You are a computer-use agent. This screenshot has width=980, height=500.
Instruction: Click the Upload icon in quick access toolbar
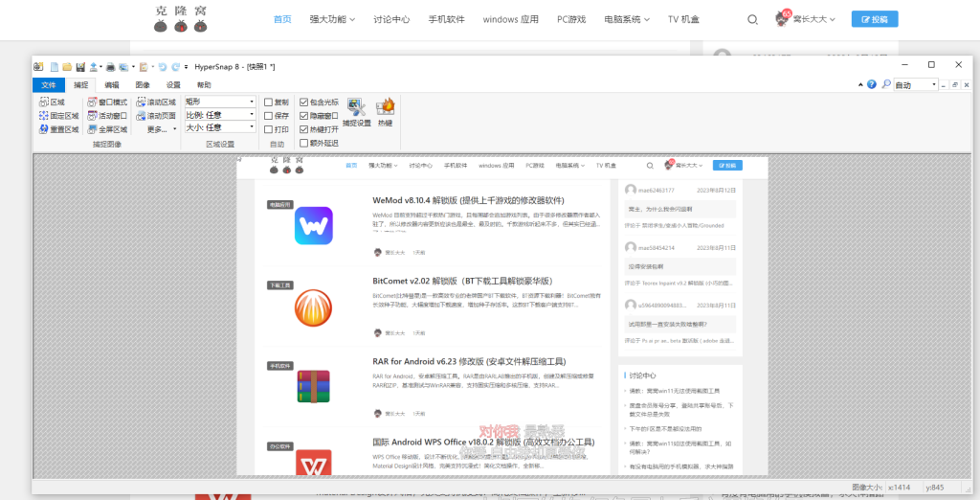click(x=93, y=67)
